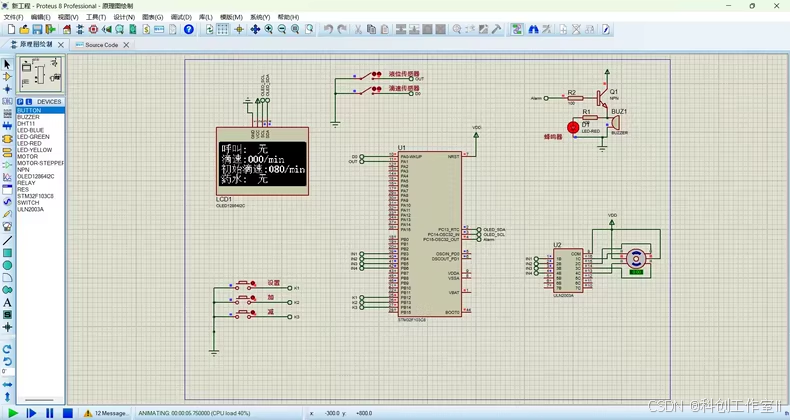
Task: Select the Component Mode tool
Action: (7, 77)
